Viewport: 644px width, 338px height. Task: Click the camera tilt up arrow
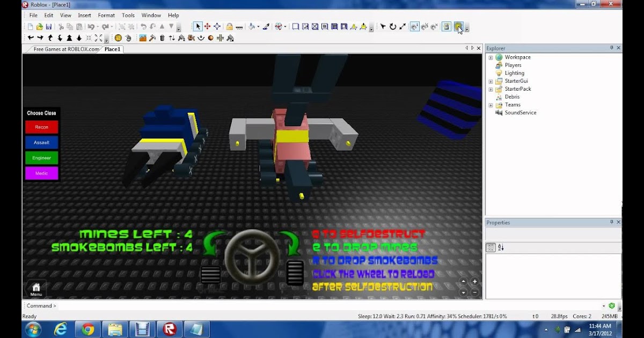[50, 38]
